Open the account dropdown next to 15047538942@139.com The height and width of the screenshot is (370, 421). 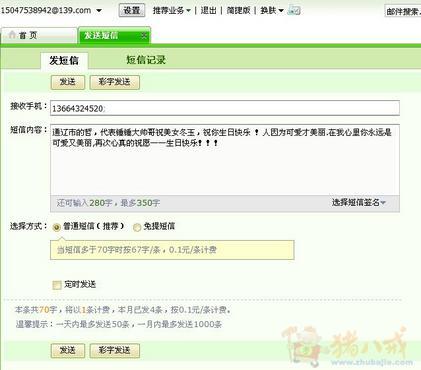(99, 11)
